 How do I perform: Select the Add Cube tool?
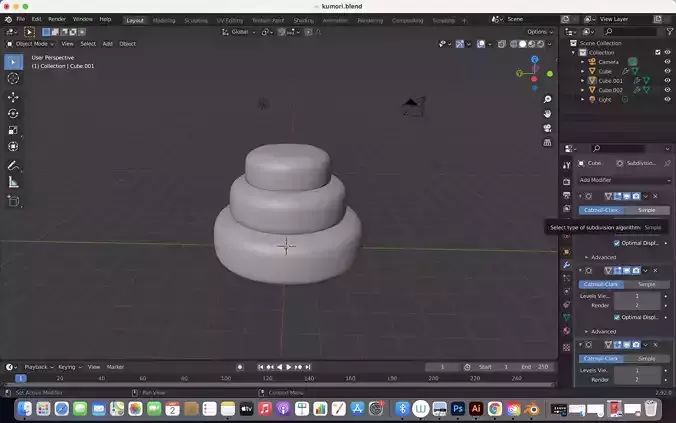coord(13,201)
